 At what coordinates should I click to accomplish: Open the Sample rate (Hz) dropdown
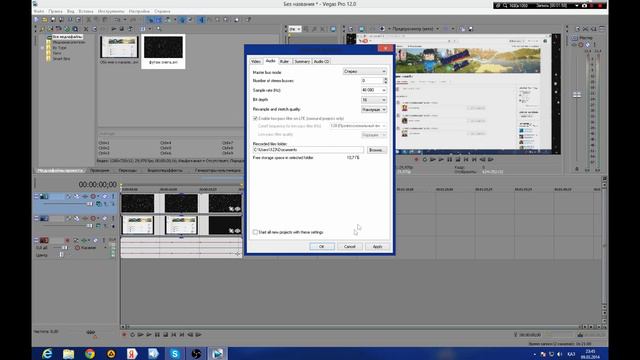coord(374,90)
